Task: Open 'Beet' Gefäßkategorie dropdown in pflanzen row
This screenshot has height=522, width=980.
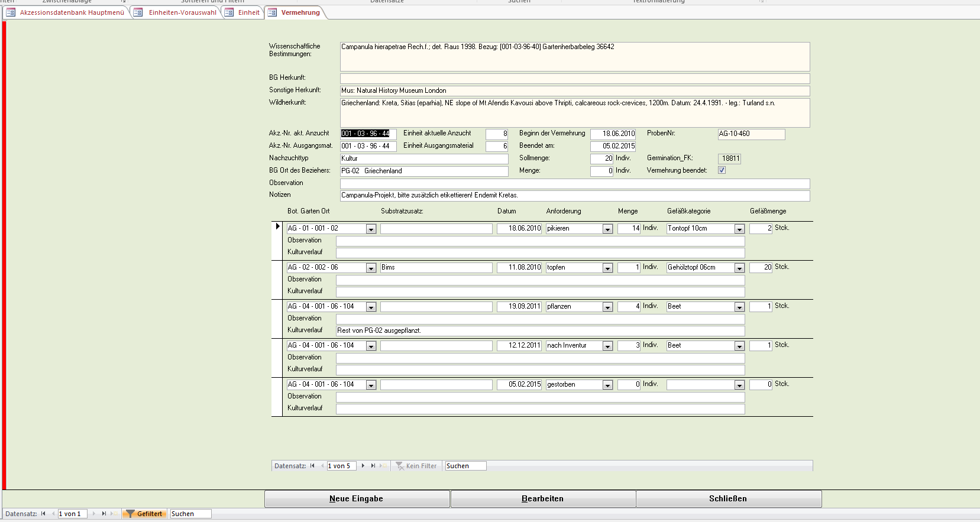Action: 739,307
